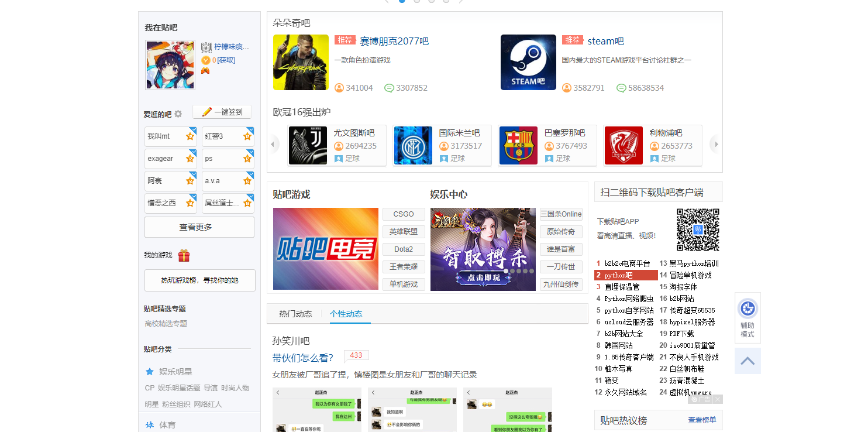Image resolution: width=868 pixels, height=432 pixels.
Task: Click the 贴吧电竞 banner image
Action: (326, 249)
